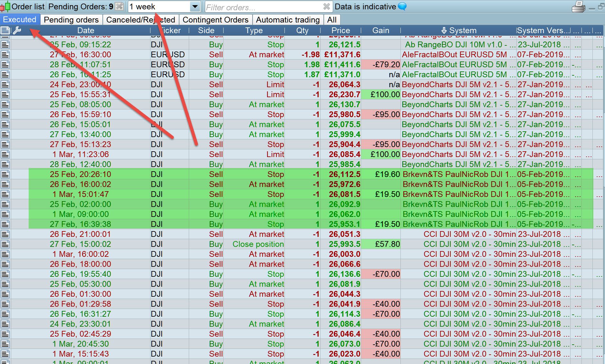Screen dimensions: 605x364
Task: Select the gain cell £57.80
Action: (381, 244)
